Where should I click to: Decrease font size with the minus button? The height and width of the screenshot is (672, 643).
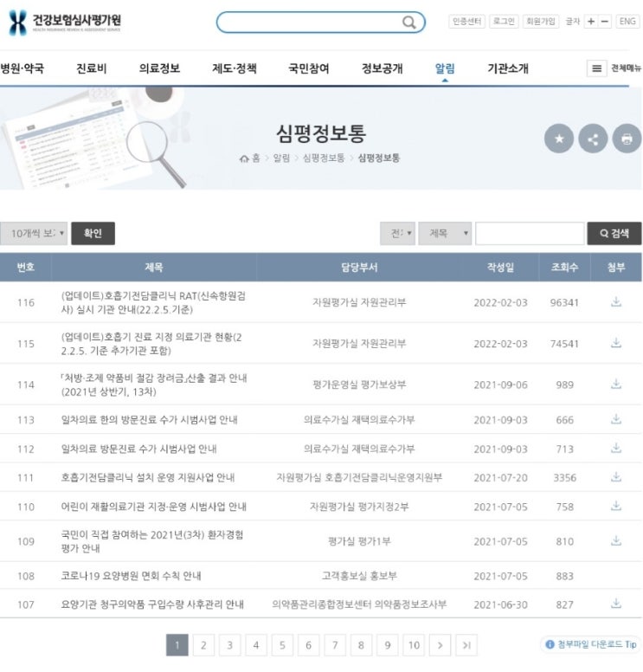tap(604, 21)
